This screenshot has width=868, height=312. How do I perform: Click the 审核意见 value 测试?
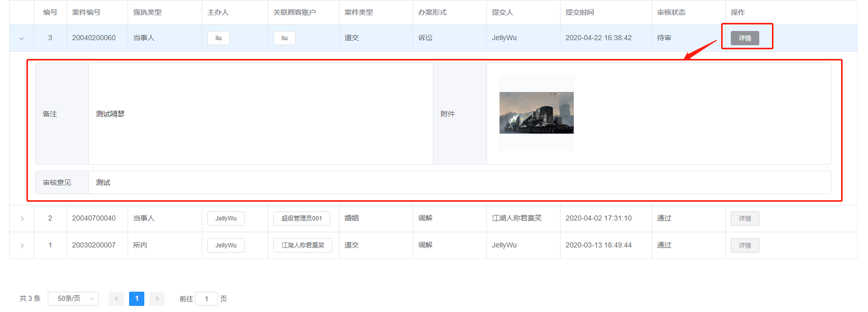103,182
